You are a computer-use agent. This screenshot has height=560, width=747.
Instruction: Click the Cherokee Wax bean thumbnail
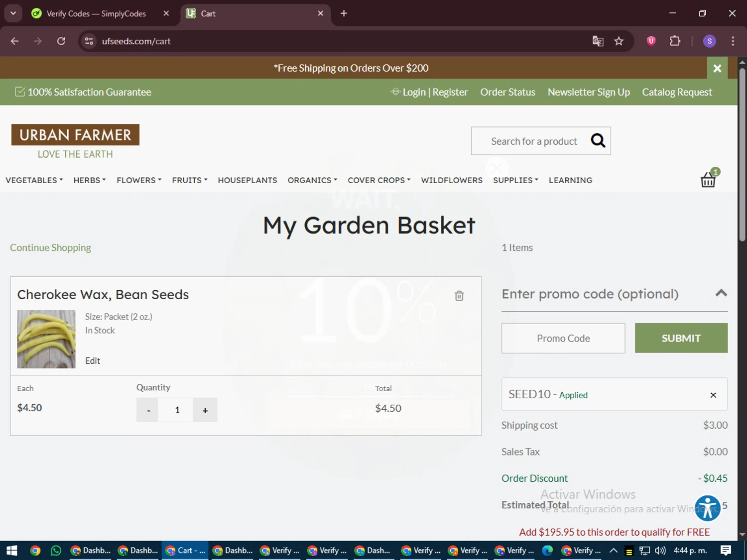[x=46, y=339]
